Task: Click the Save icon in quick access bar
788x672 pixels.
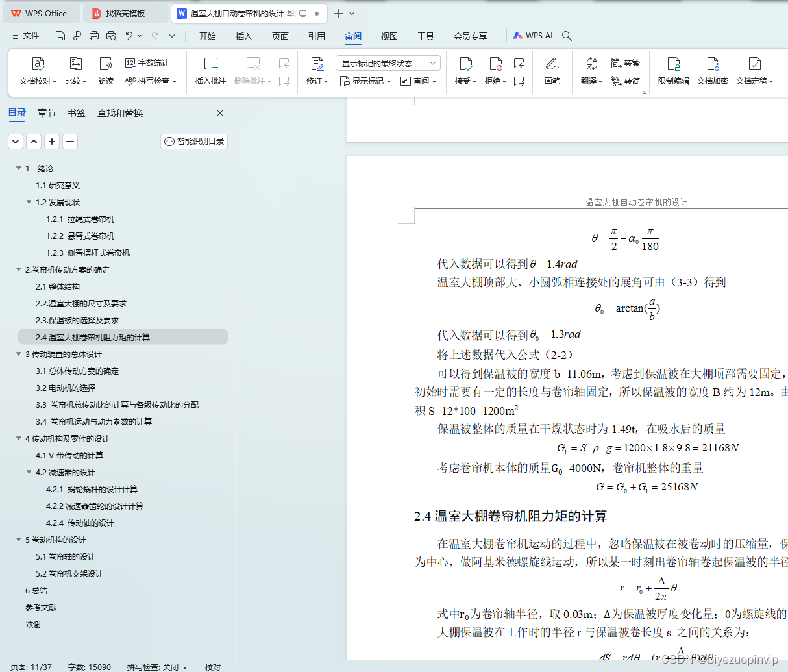Action: [x=60, y=36]
